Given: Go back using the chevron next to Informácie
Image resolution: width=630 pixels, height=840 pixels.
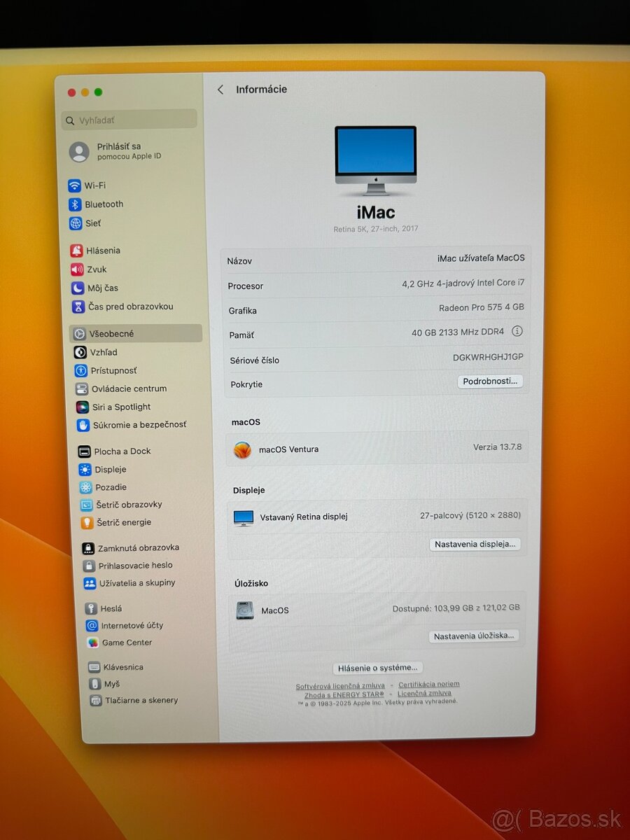Looking at the screenshot, I should (x=220, y=89).
